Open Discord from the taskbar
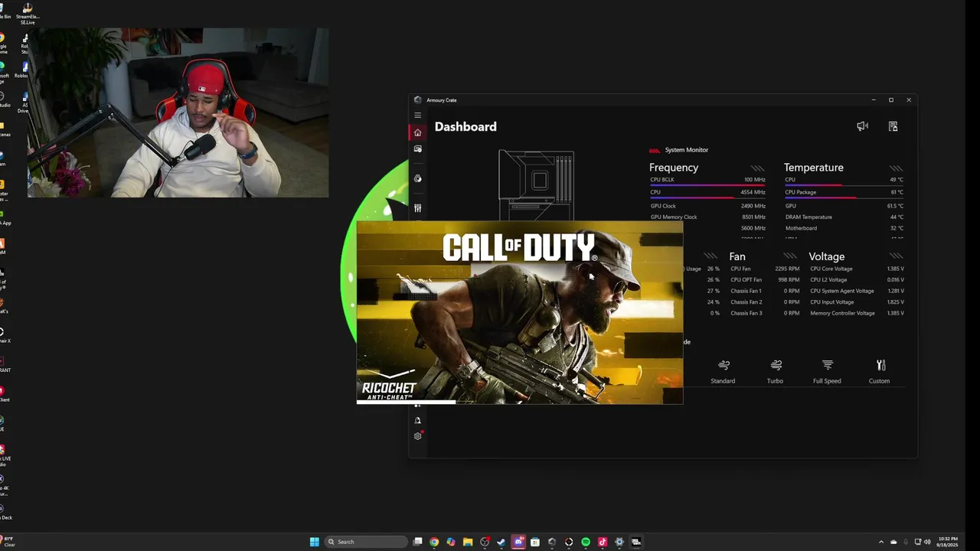 tap(518, 542)
